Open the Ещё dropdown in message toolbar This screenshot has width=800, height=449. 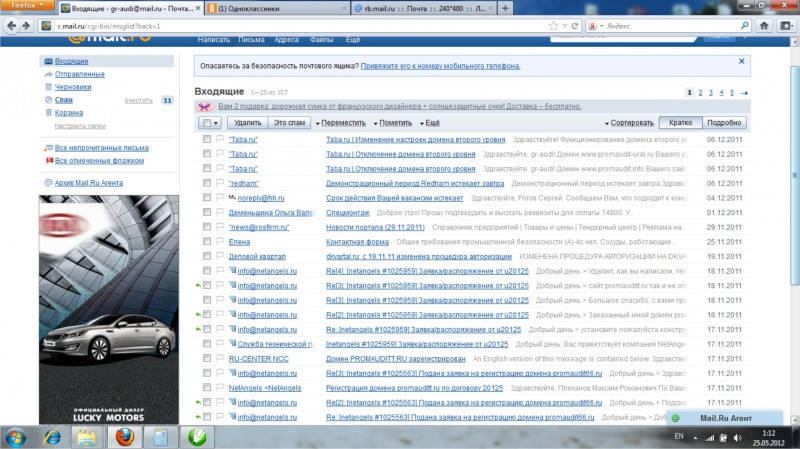(430, 123)
